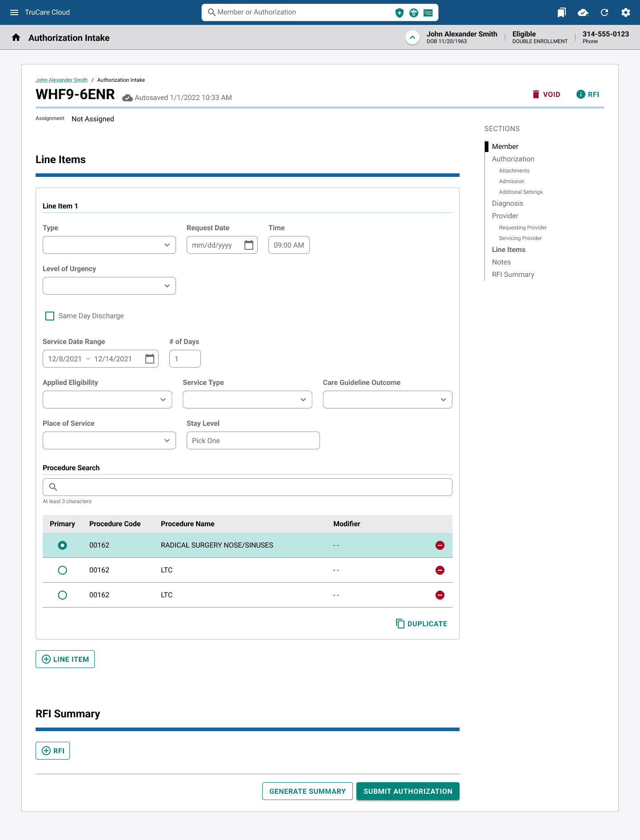The width and height of the screenshot is (640, 840).
Task: Open John Alexander Smith breadcrumb link
Action: [x=61, y=80]
